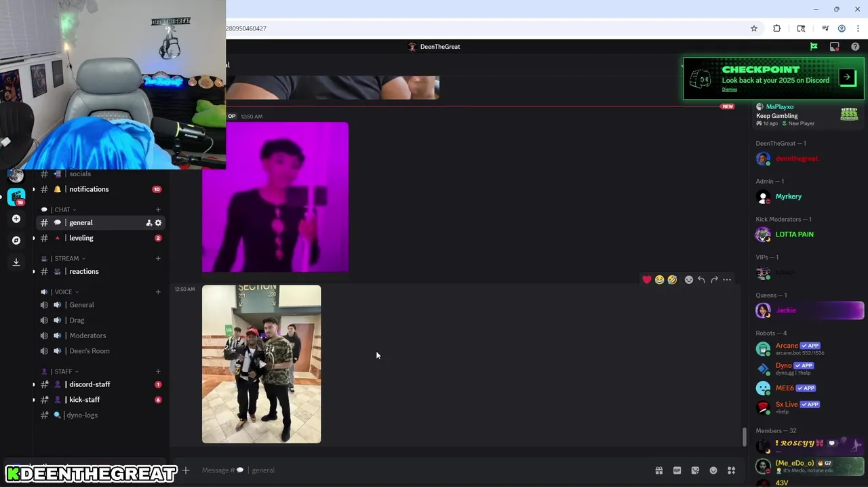Open Chrome three-dot menu
The image size is (868, 488).
858,28
